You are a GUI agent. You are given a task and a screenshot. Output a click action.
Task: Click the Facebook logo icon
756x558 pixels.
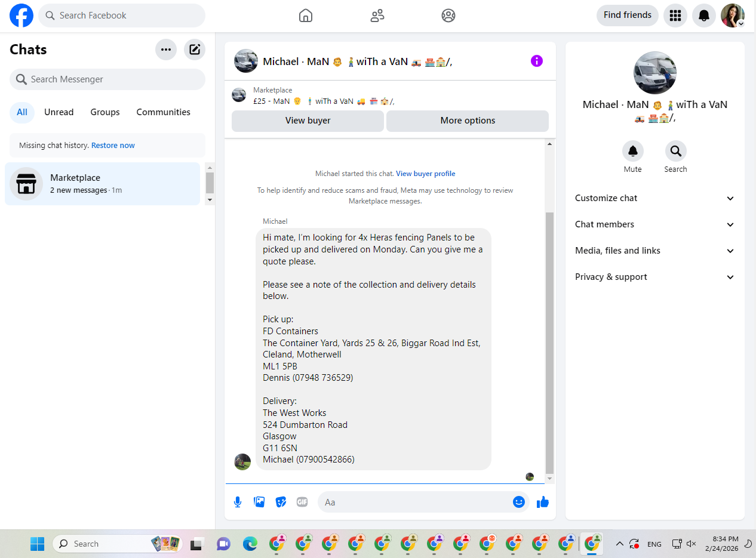pos(21,16)
